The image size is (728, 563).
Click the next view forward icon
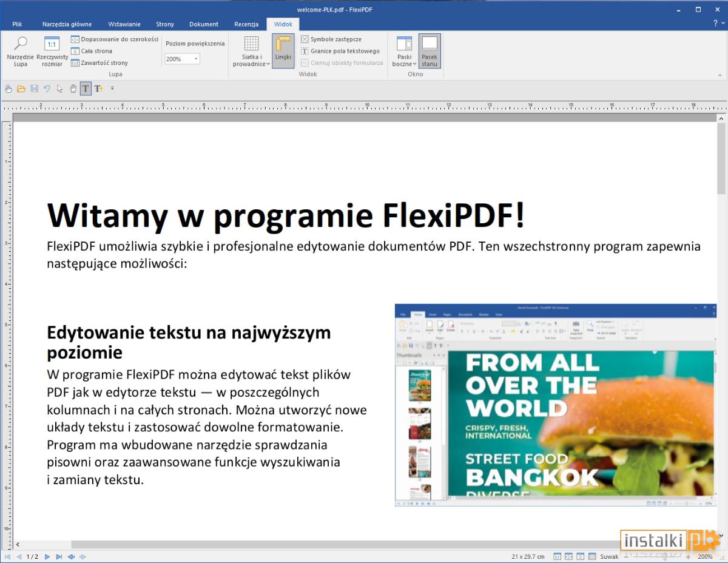click(x=83, y=556)
